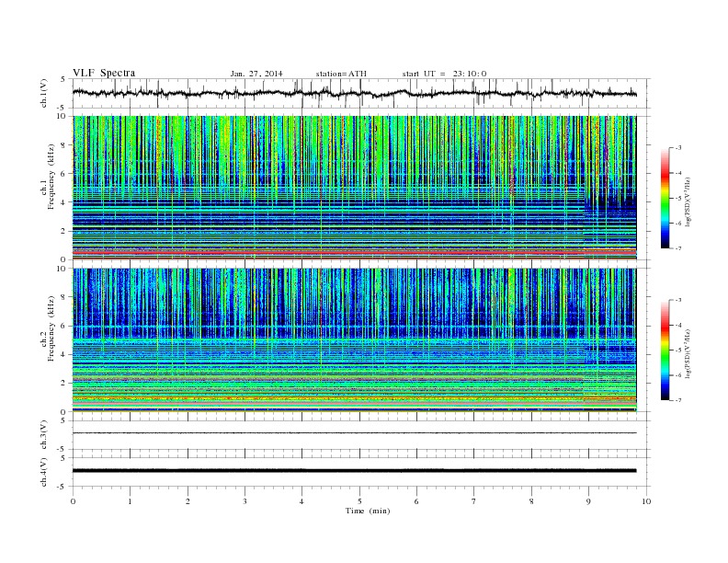Click the "7" tick on the time axis
This screenshot has height=563, width=728.
[474, 501]
